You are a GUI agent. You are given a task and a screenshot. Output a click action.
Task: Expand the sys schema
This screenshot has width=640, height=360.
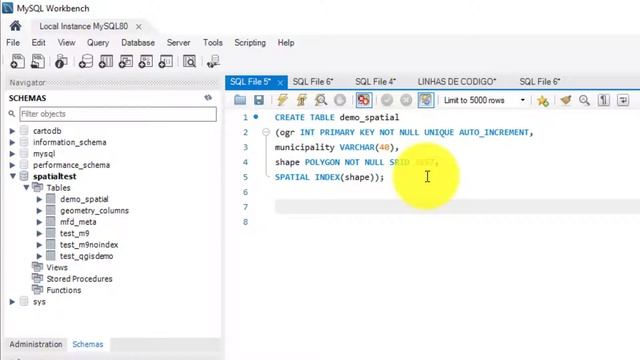[12, 302]
